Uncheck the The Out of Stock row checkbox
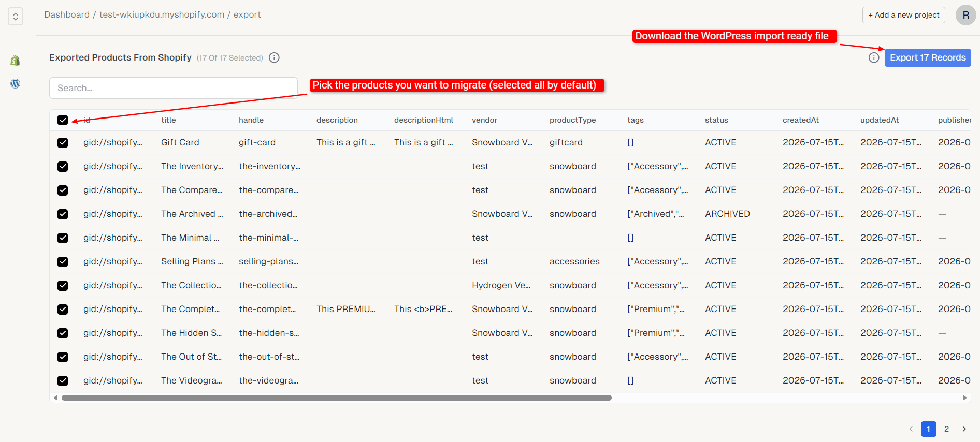Viewport: 980px width, 442px height. click(63, 357)
